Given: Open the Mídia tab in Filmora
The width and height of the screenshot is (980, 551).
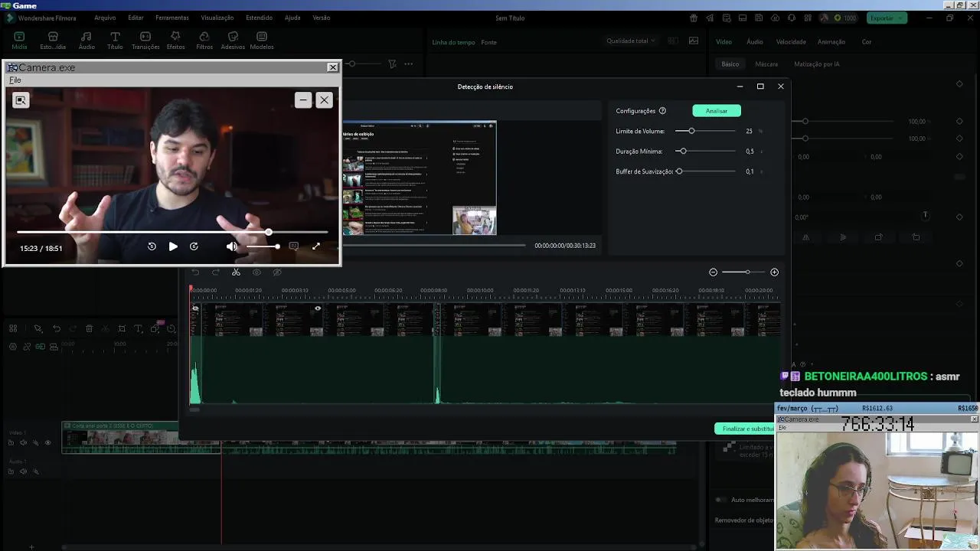Looking at the screenshot, I should [19, 41].
